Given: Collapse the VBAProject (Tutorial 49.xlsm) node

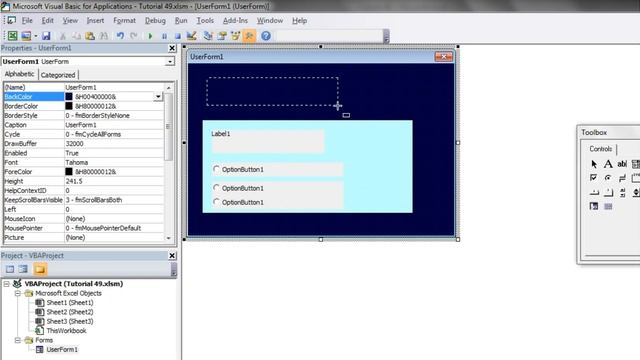Looking at the screenshot, I should [7, 284].
